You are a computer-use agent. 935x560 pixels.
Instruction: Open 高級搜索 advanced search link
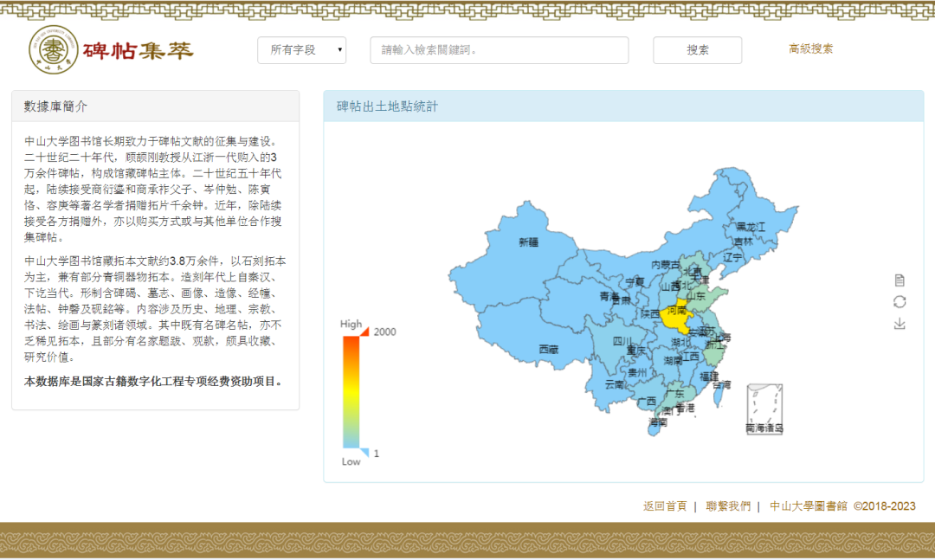click(x=810, y=49)
